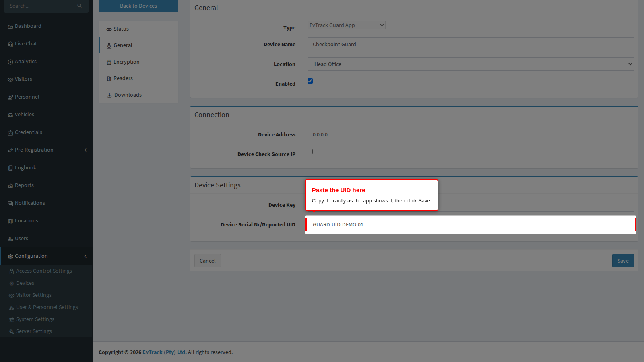Viewport: 644px width, 362px height.
Task: Switch to the Status tab
Action: (138, 29)
